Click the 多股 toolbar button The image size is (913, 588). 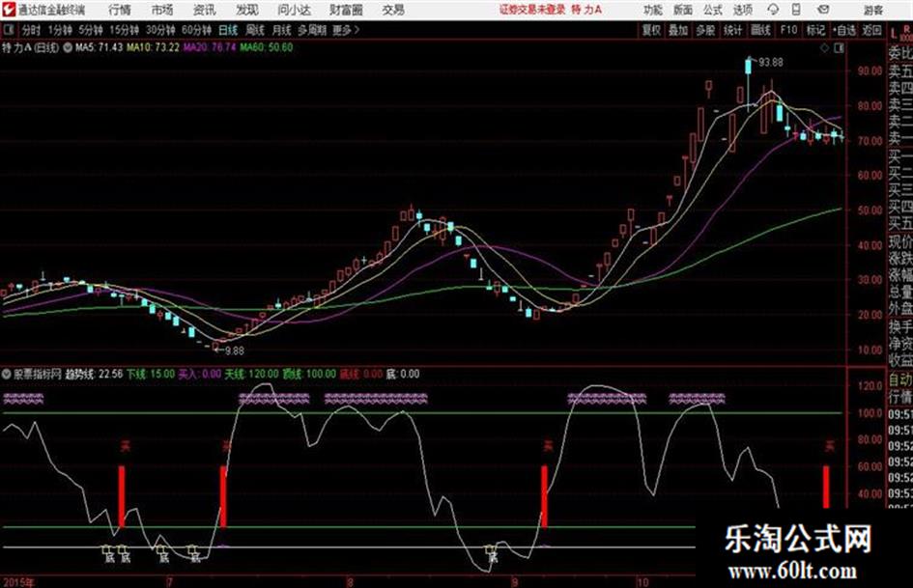pos(705,30)
